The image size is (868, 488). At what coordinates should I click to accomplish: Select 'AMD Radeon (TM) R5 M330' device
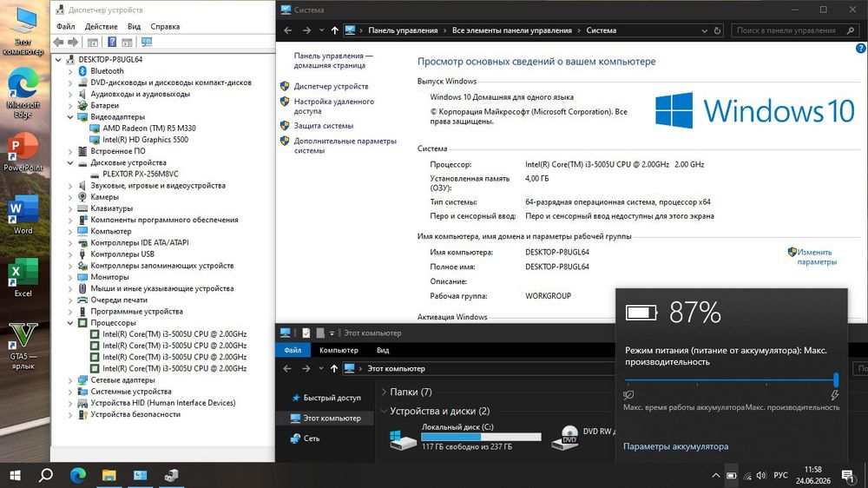149,129
